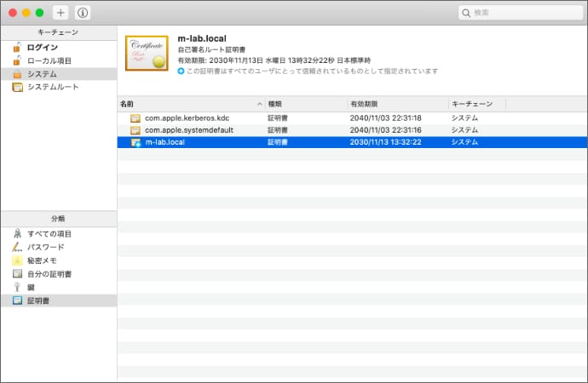The width and height of the screenshot is (588, 383).
Task: Show すべての項目 category
Action: (49, 233)
